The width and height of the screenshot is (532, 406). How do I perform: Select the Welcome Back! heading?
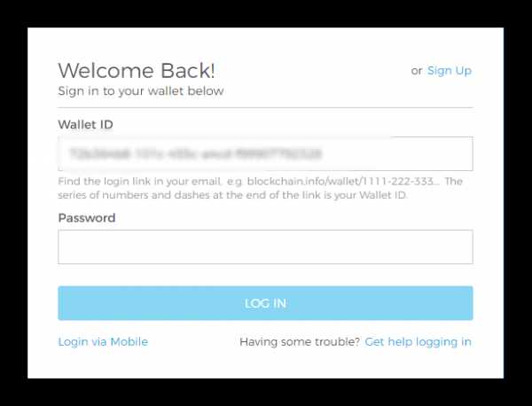click(137, 71)
